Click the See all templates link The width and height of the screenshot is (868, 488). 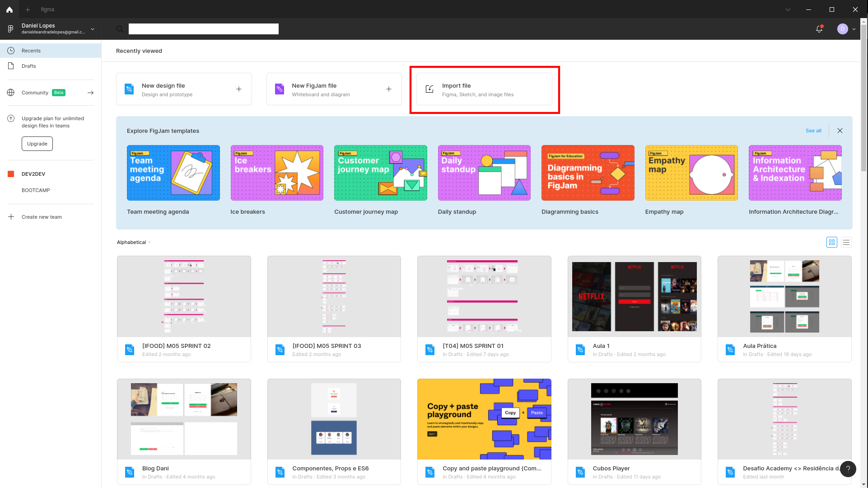(x=813, y=131)
